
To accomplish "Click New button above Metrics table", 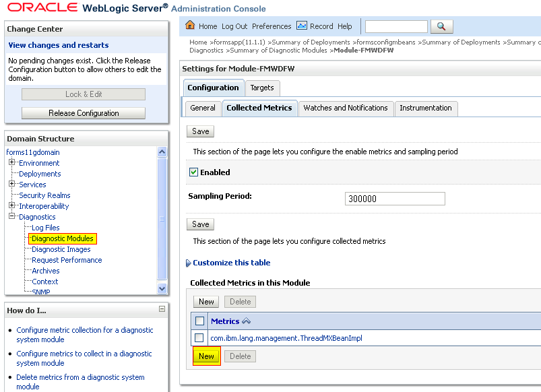I will pos(206,302).
